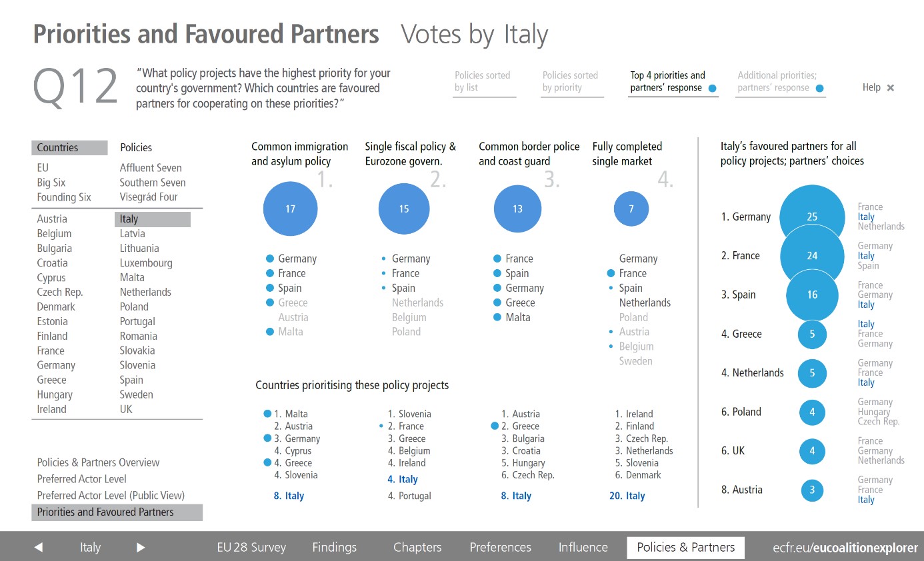Open the ecfr.eu/eucoalitionexplorer link

(841, 547)
